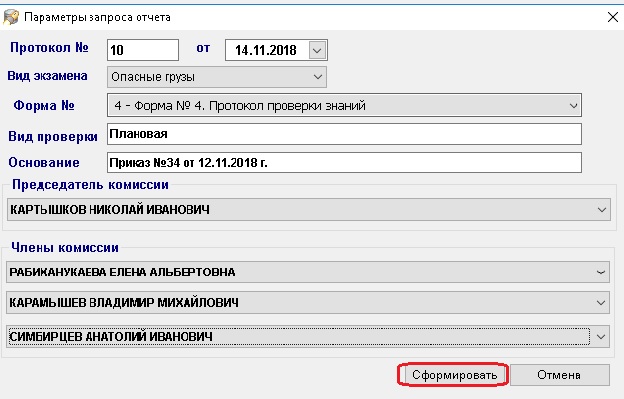
Task: Open the date picker dropdown arrow
Action: tap(317, 51)
